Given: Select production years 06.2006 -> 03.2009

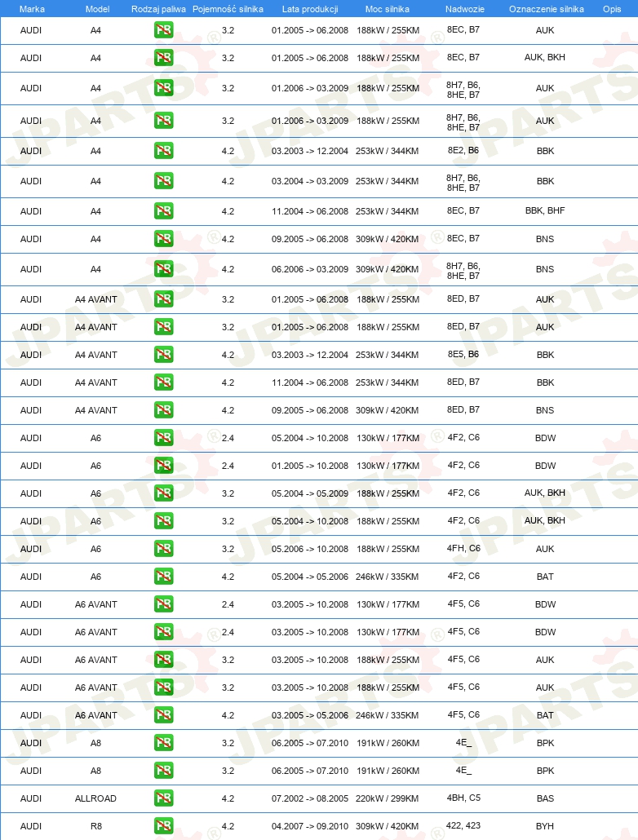Looking at the screenshot, I should tap(310, 269).
